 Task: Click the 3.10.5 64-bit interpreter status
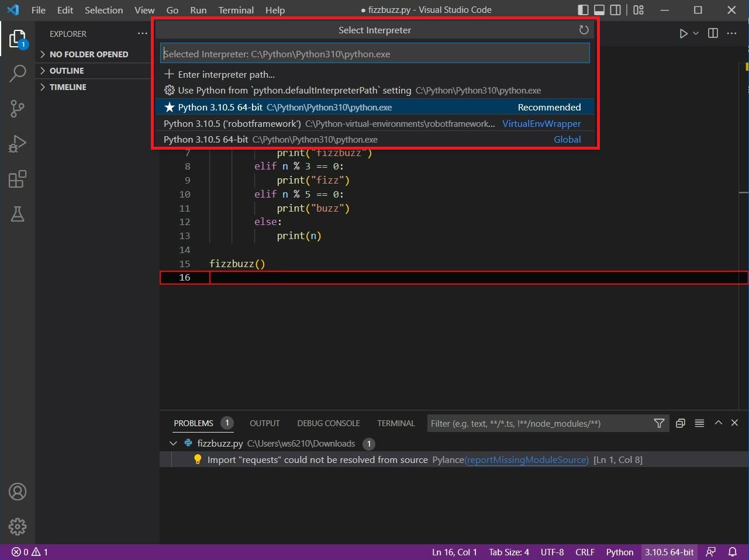(669, 552)
